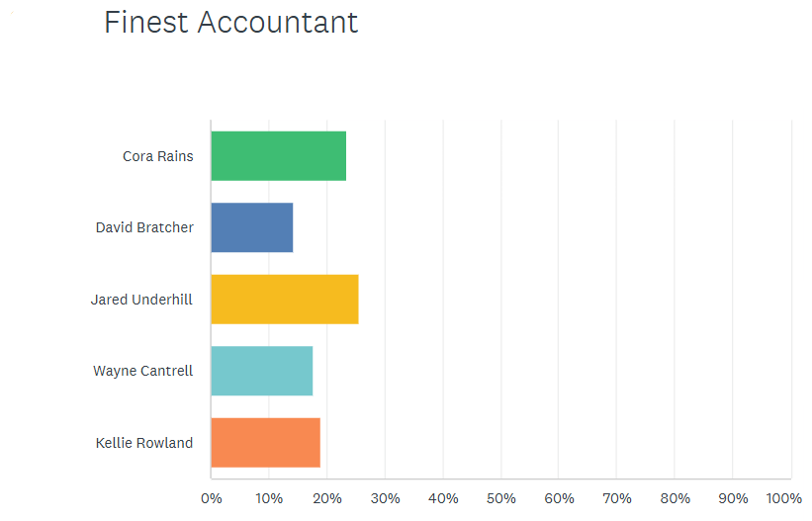Pick the teal Wayne Cantrell bar
The height and width of the screenshot is (521, 812).
261,371
